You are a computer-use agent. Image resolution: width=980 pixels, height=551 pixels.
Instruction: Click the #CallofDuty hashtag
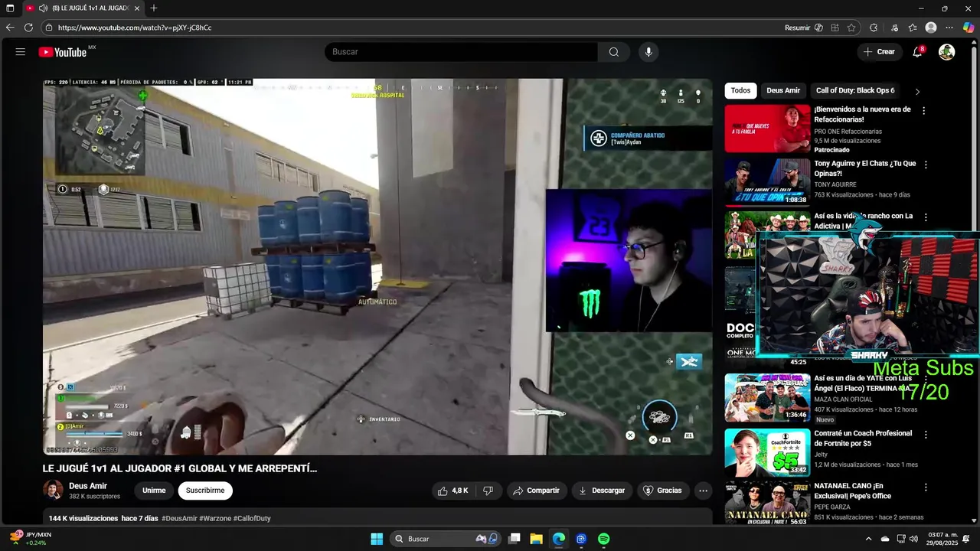click(252, 519)
